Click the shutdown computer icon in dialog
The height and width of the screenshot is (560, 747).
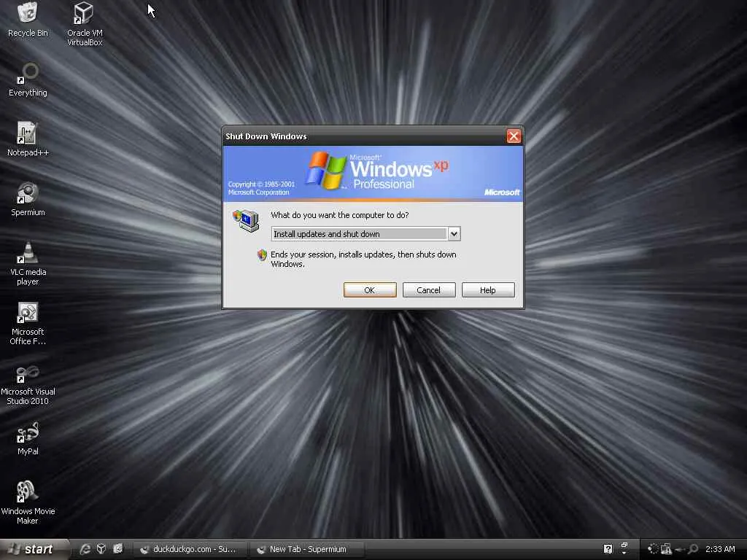pyautogui.click(x=246, y=220)
